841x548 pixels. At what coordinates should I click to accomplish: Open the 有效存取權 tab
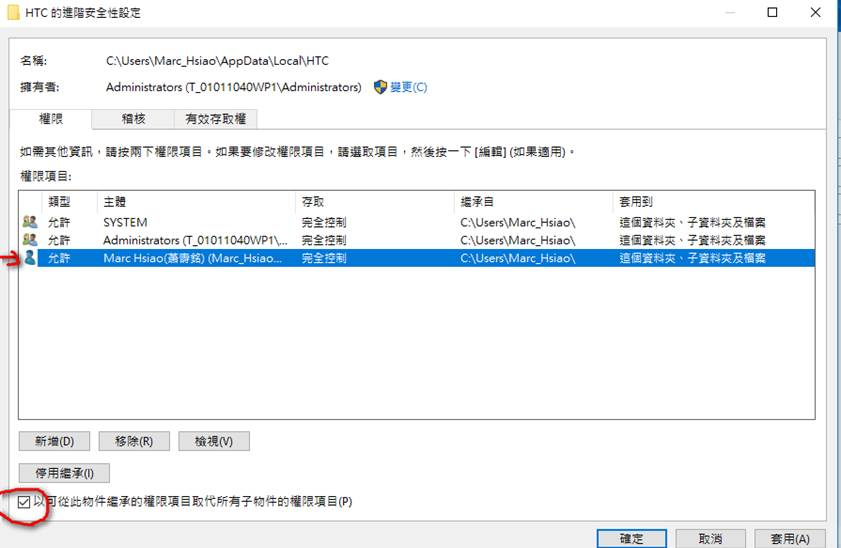click(216, 119)
